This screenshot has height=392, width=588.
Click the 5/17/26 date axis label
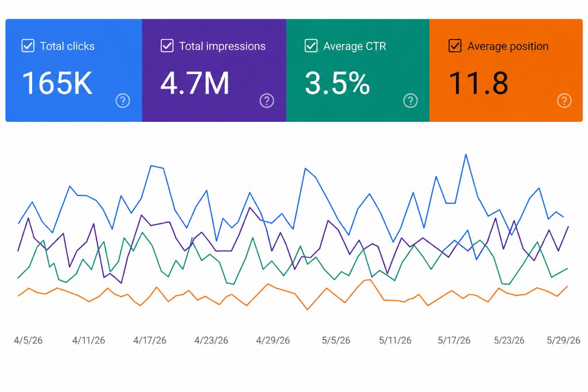click(454, 341)
